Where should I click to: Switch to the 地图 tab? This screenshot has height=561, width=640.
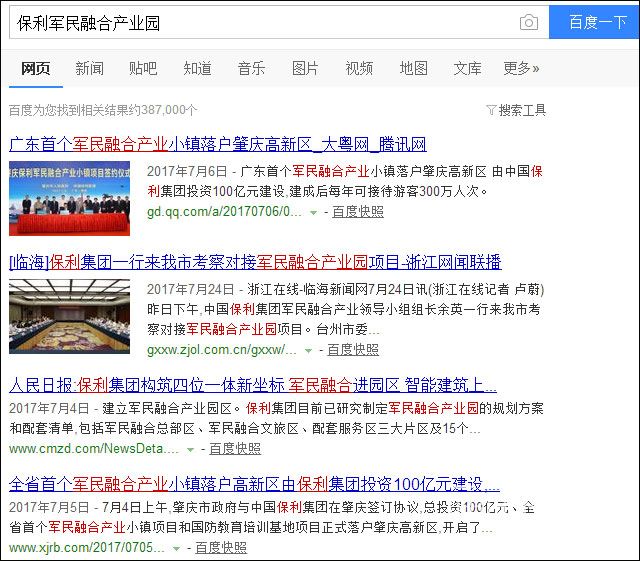(x=413, y=68)
